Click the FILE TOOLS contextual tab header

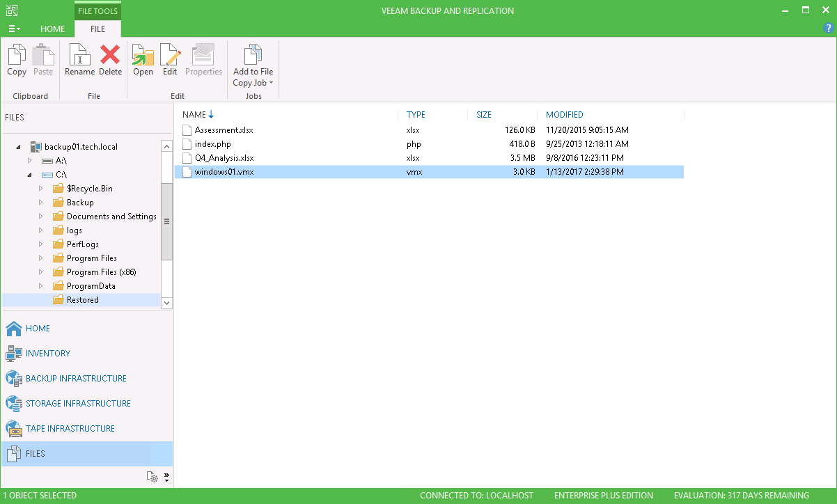click(x=97, y=11)
